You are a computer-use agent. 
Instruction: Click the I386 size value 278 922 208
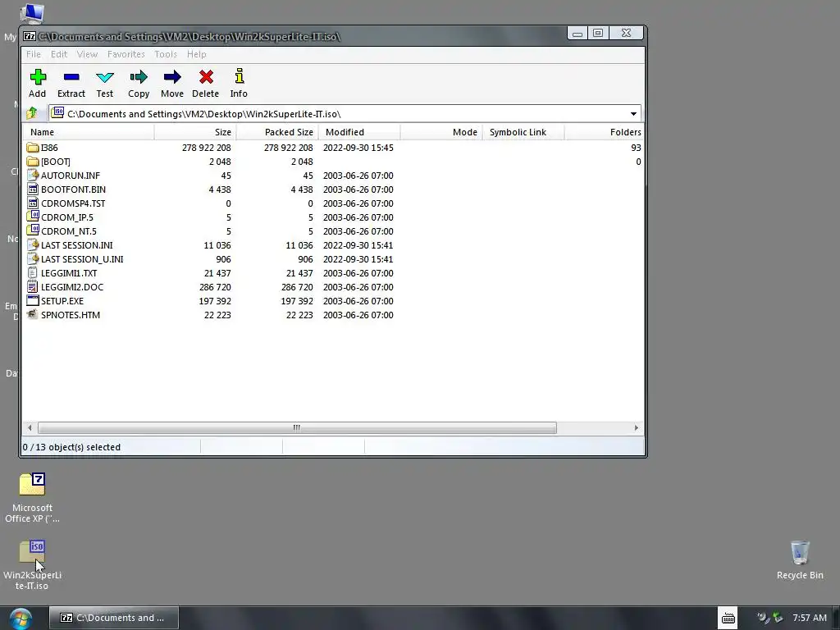click(x=206, y=148)
